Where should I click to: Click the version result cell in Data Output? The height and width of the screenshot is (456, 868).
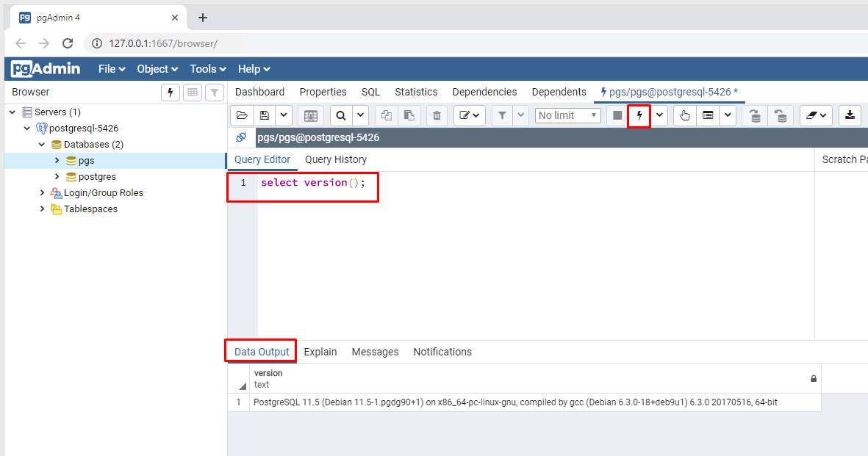(x=514, y=402)
